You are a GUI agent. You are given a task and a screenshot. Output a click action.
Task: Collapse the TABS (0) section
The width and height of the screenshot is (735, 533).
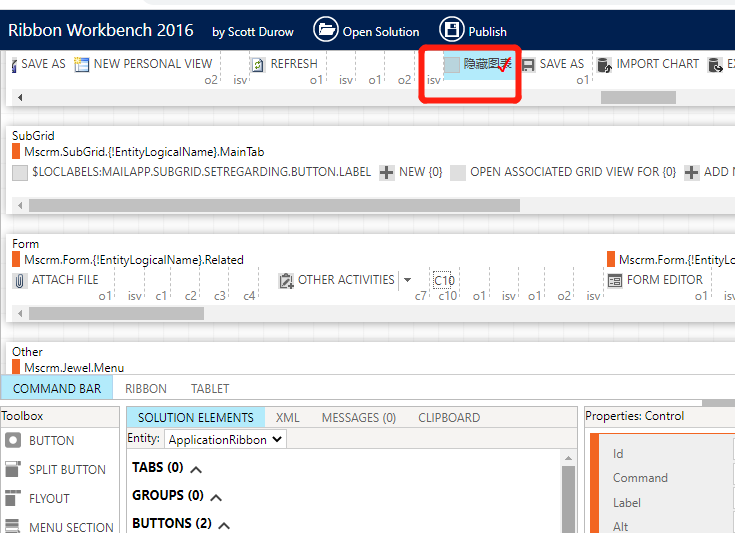[x=196, y=469]
